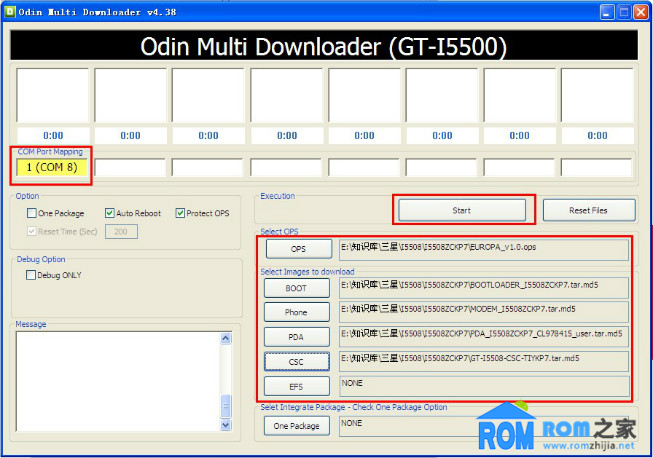Click inside the Message log area
Screen dimensions: 653x458
118,381
